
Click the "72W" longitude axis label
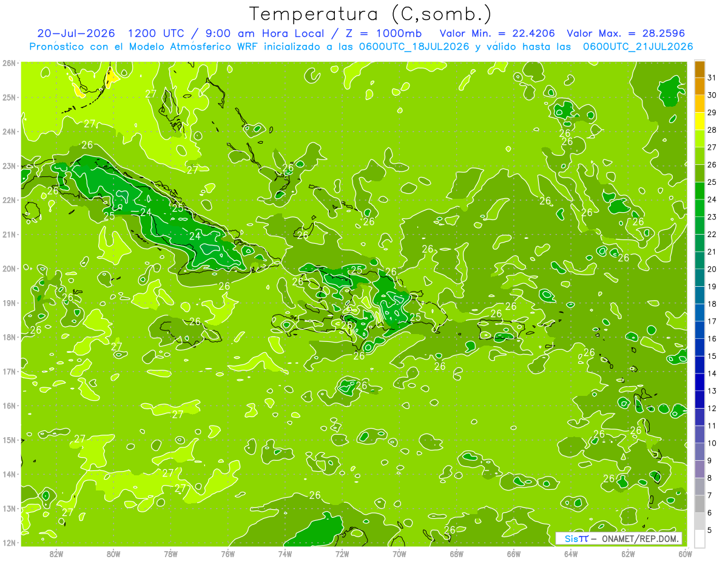coord(342,554)
